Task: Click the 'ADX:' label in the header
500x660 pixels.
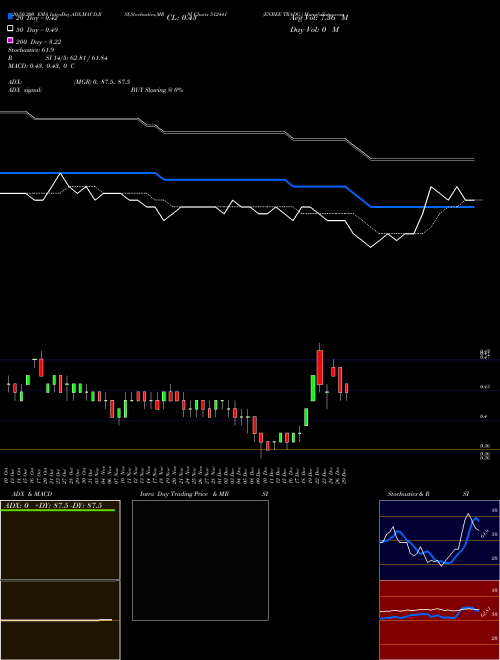Action: (15, 82)
